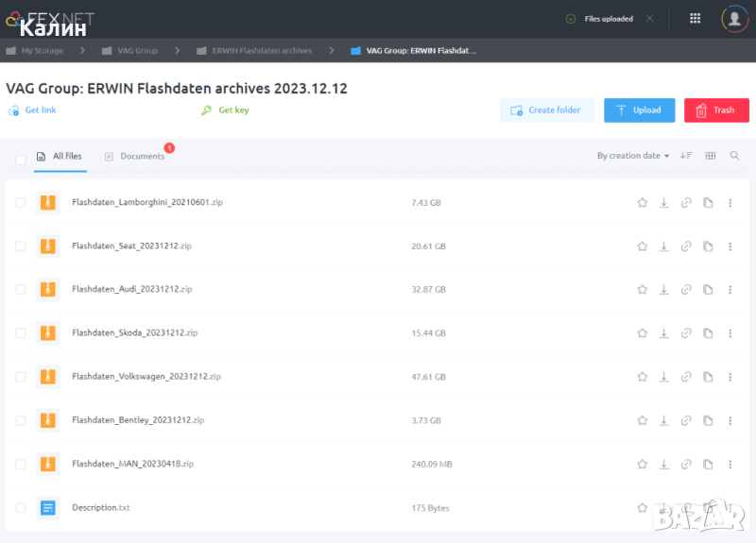Download the Flashdaten_Seat_20231212.zip file
This screenshot has width=756, height=543.
click(x=664, y=246)
